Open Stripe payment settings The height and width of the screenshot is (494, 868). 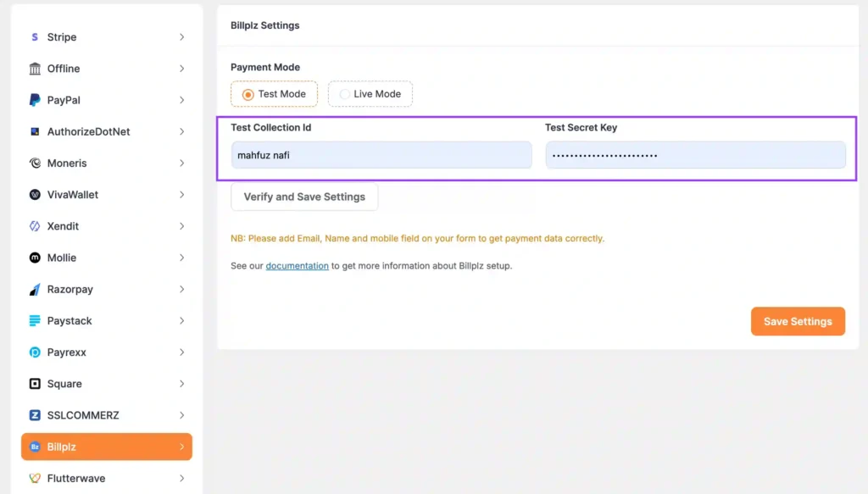point(107,37)
